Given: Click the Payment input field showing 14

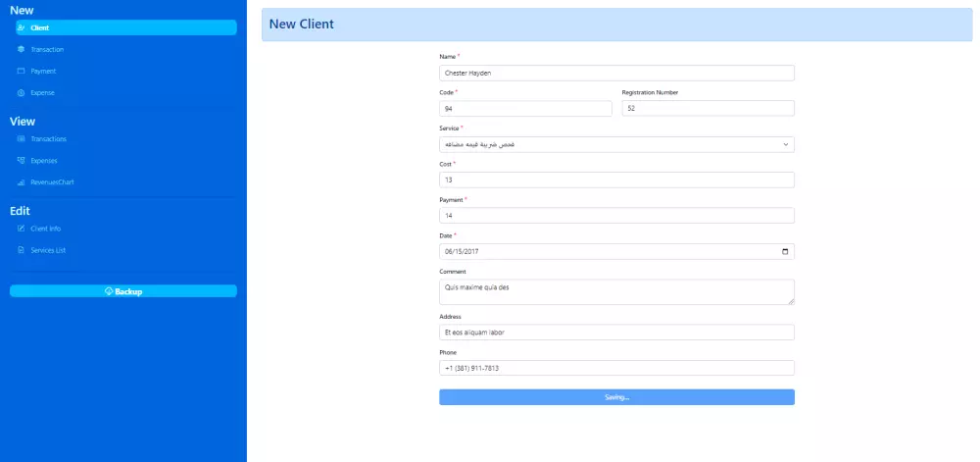Looking at the screenshot, I should pos(616,216).
